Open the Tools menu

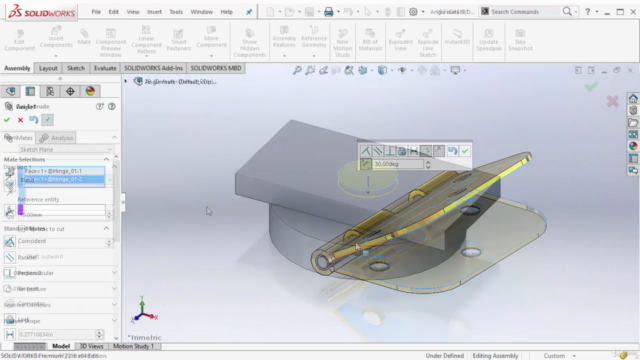tap(176, 12)
